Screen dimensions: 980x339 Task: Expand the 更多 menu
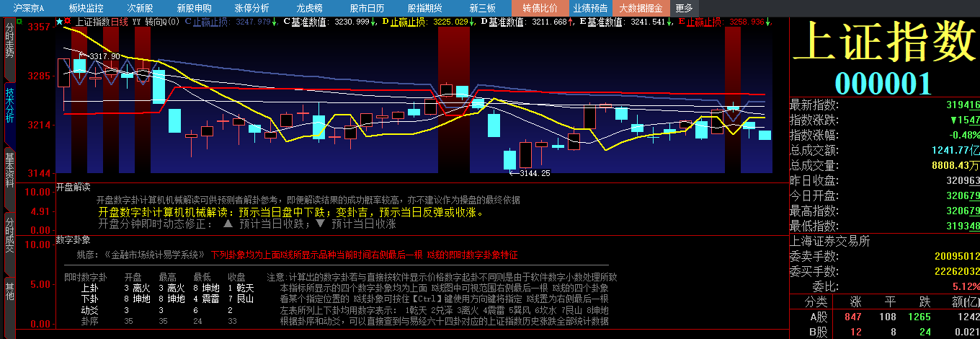click(x=684, y=8)
